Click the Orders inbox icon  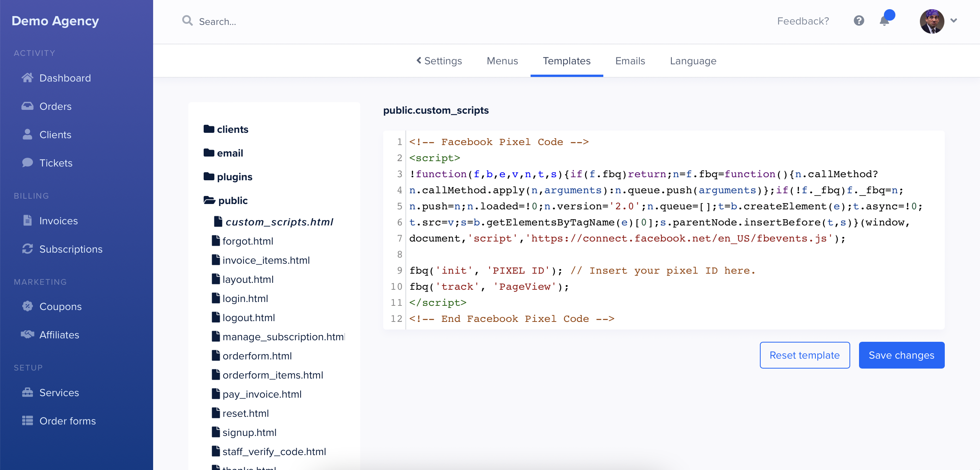coord(27,106)
